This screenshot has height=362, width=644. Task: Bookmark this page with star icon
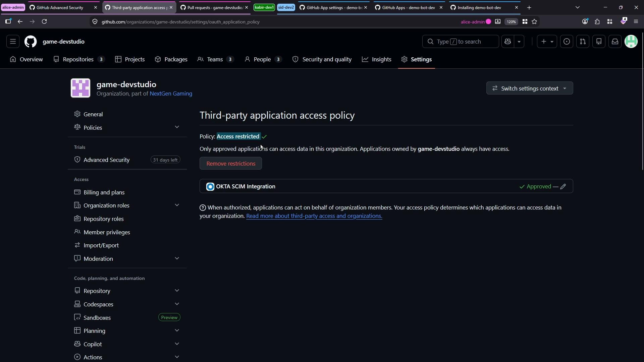pos(534,21)
